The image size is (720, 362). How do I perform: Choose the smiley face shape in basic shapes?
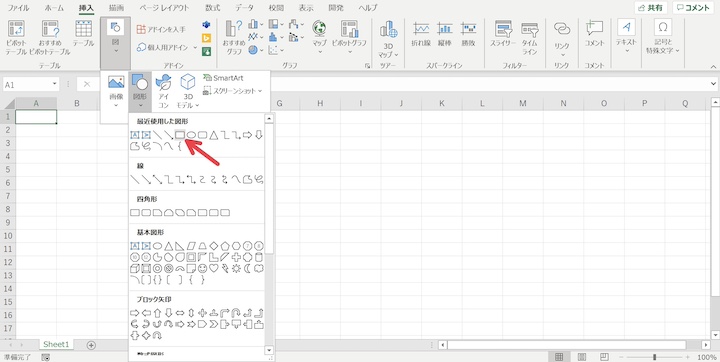202,268
